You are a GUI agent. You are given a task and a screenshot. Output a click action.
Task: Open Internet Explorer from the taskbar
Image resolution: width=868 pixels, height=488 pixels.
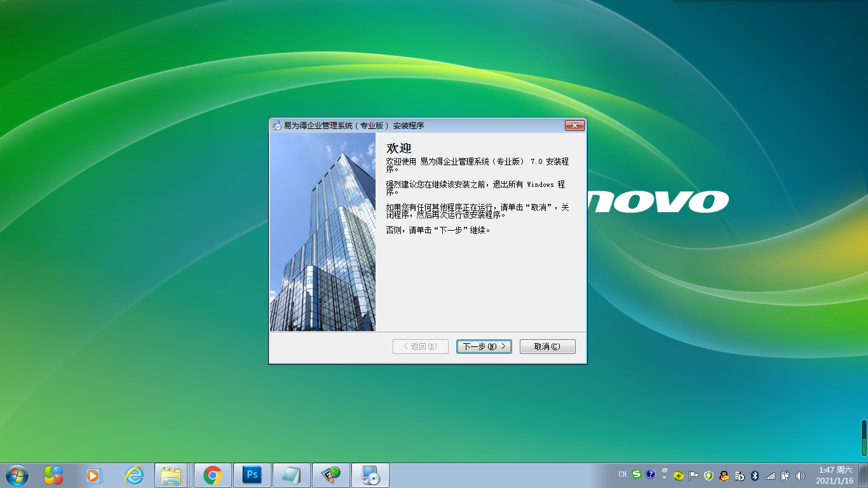(x=134, y=475)
